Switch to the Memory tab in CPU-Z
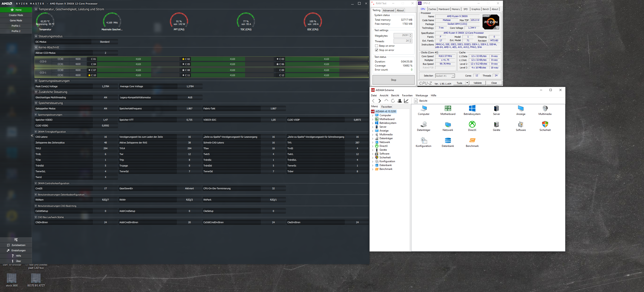The height and width of the screenshot is (292, 644). tap(456, 9)
